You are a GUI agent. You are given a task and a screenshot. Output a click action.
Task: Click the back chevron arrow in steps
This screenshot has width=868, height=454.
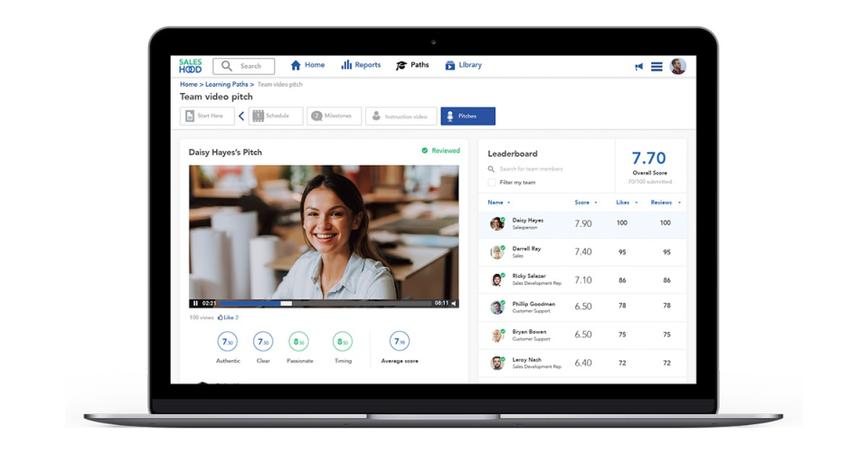click(x=241, y=116)
